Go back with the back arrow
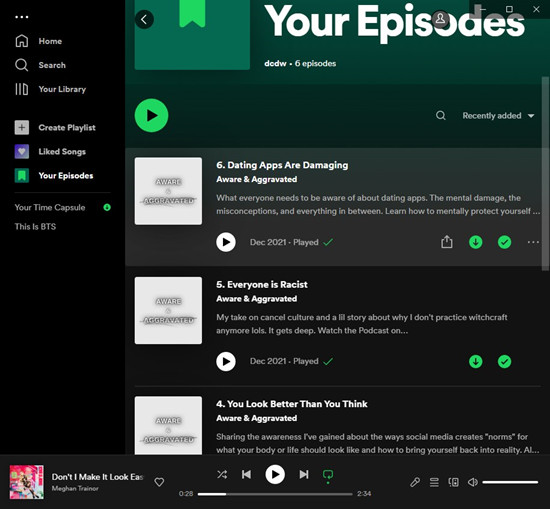This screenshot has height=509, width=550. point(144,19)
